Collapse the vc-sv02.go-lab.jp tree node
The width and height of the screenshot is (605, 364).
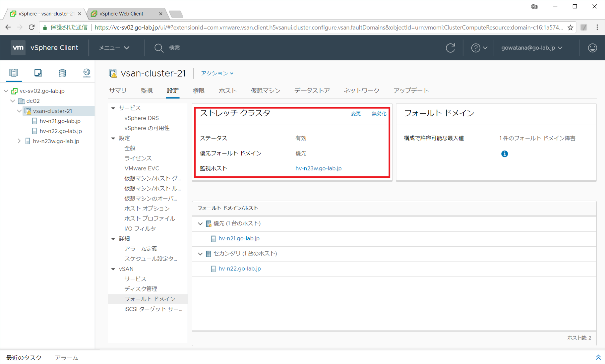(x=6, y=91)
